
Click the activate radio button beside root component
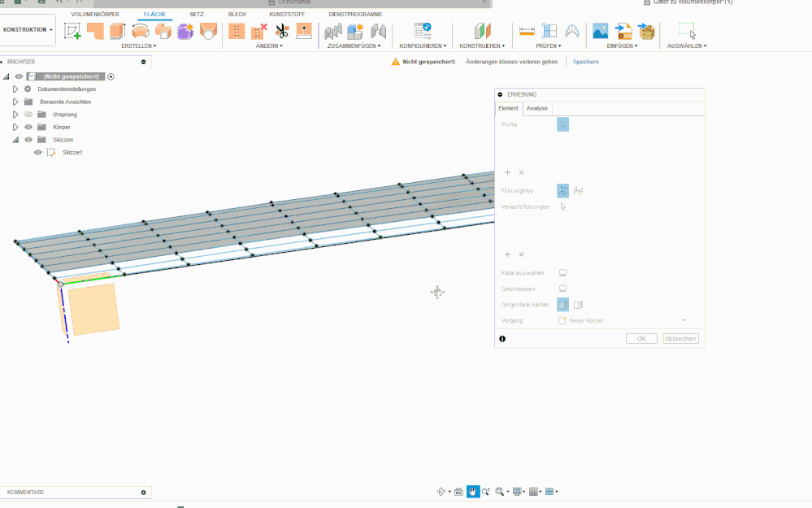[x=111, y=76]
